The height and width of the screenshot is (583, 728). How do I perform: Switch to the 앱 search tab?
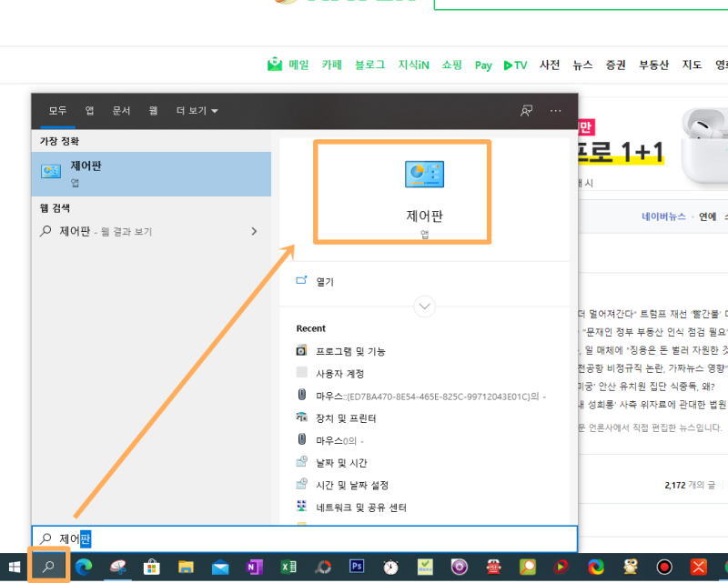[88, 110]
